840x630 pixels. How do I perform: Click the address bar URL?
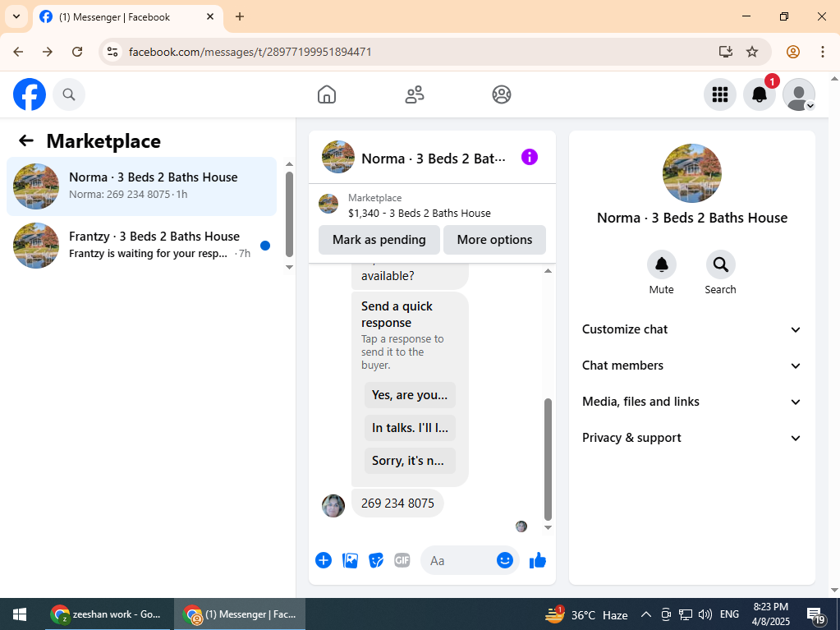coord(250,52)
